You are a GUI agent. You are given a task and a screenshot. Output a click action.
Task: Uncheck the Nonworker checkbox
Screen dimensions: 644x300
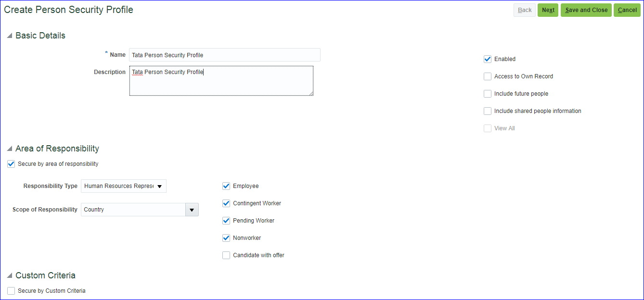coord(226,238)
